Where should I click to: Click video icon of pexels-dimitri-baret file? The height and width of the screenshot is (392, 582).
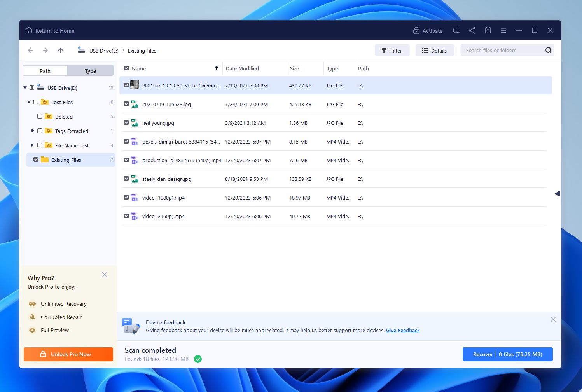[x=135, y=142]
